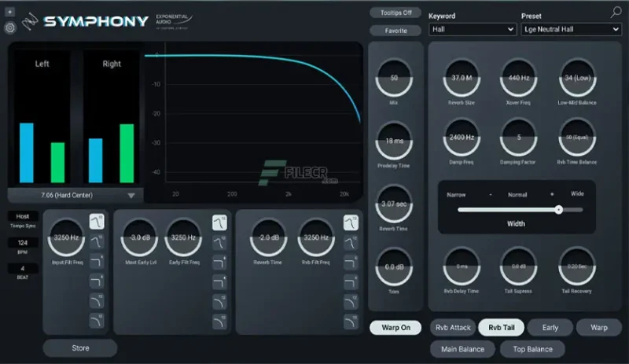Click the Rvb Delay Time knob
Viewport: 629px width, 364px height.
coord(462,267)
